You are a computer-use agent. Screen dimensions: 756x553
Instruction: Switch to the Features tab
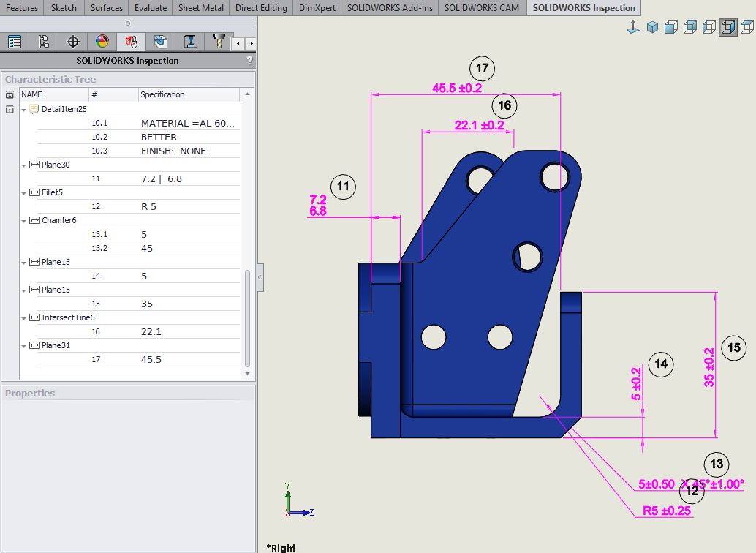tap(22, 8)
